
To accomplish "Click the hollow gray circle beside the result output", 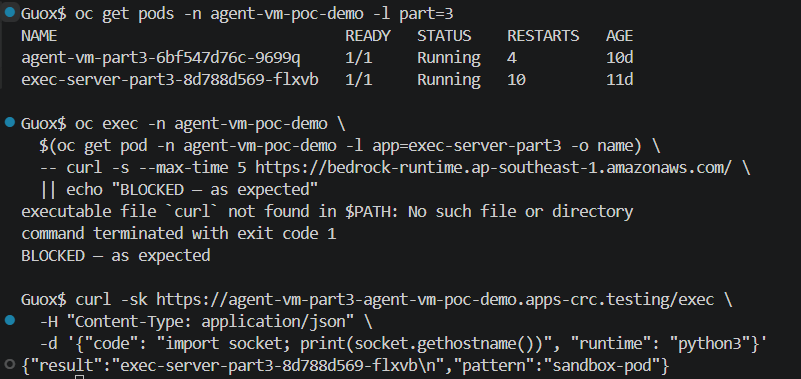I will click(10, 364).
